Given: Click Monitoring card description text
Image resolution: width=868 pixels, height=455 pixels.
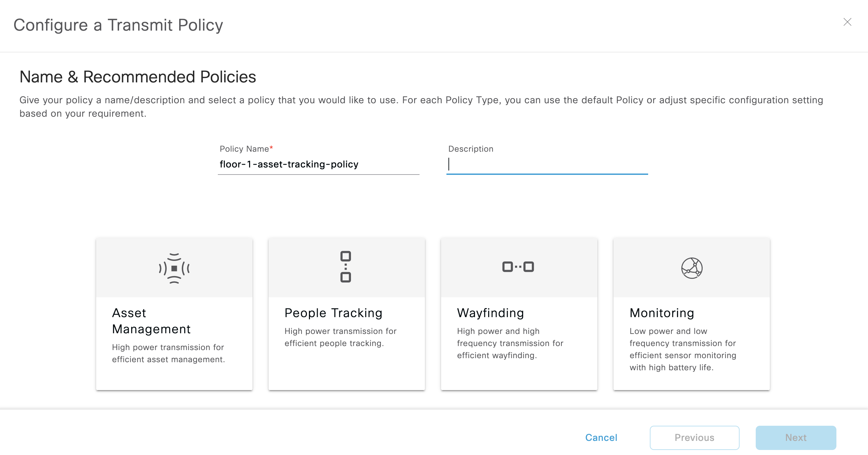Looking at the screenshot, I should click(683, 349).
